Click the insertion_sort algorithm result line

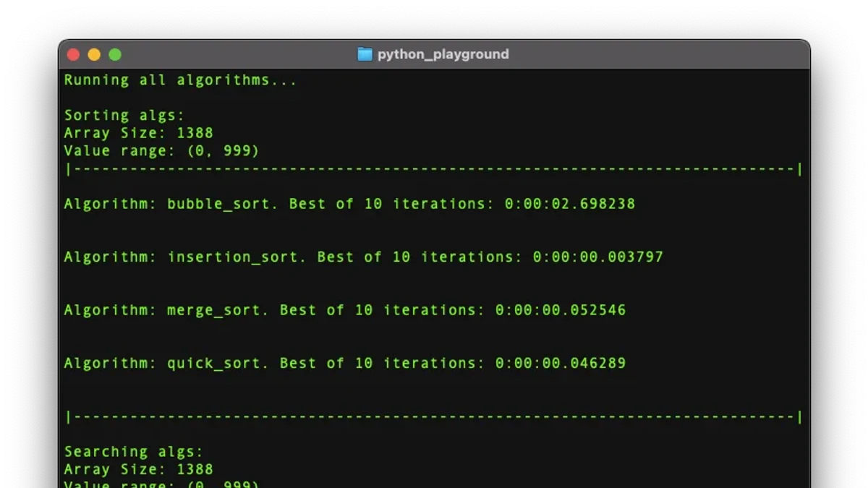click(363, 257)
